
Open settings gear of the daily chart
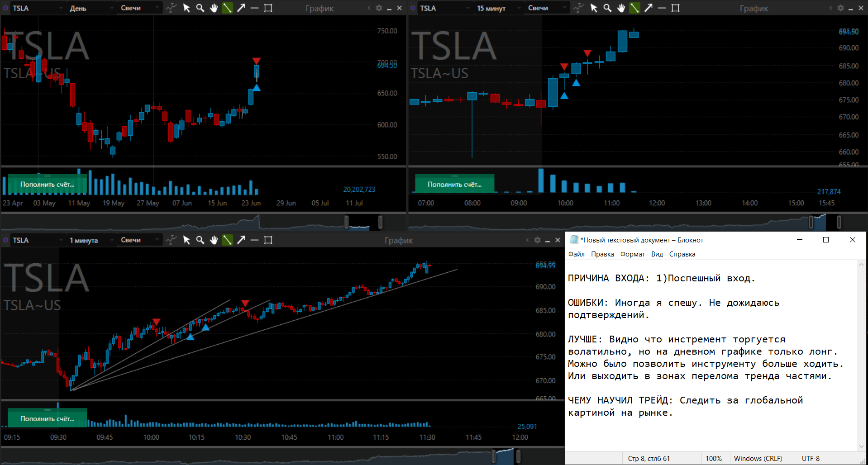coord(379,8)
